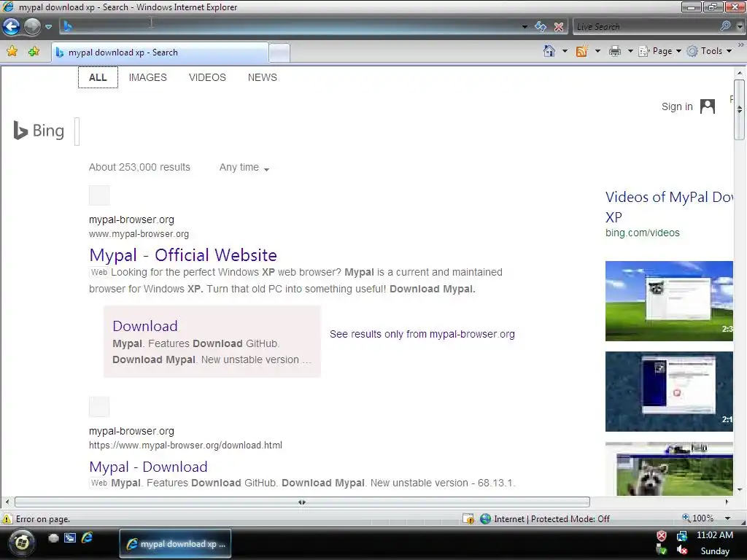
Task: Open the Tools menu
Action: click(x=709, y=51)
